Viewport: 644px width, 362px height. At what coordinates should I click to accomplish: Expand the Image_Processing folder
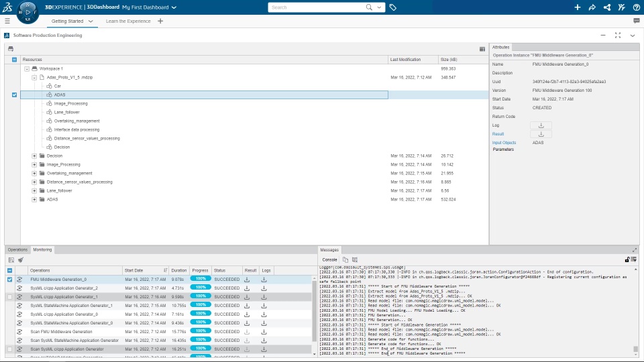34,165
